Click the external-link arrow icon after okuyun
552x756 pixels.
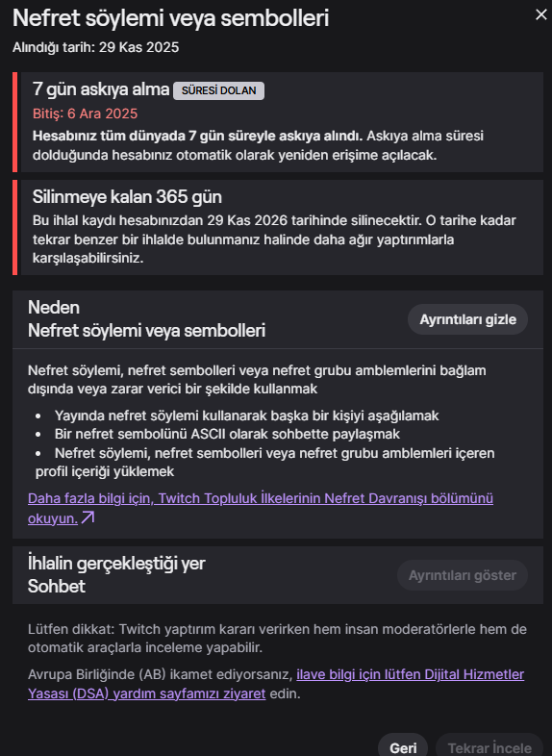click(88, 517)
